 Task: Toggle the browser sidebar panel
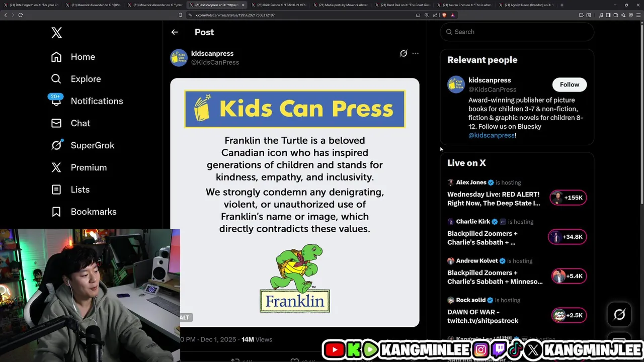pos(608,15)
